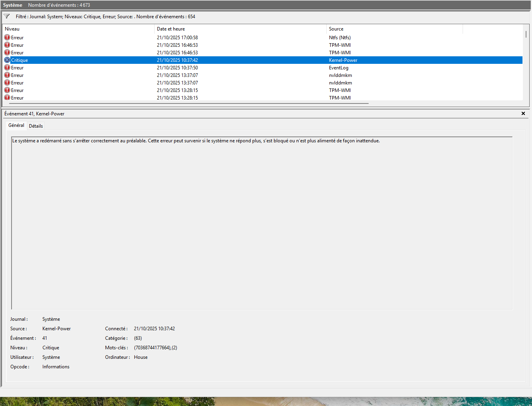Click the 'Nombre d'événements : 4 673' title text
This screenshot has height=406, width=532.
click(x=59, y=5)
